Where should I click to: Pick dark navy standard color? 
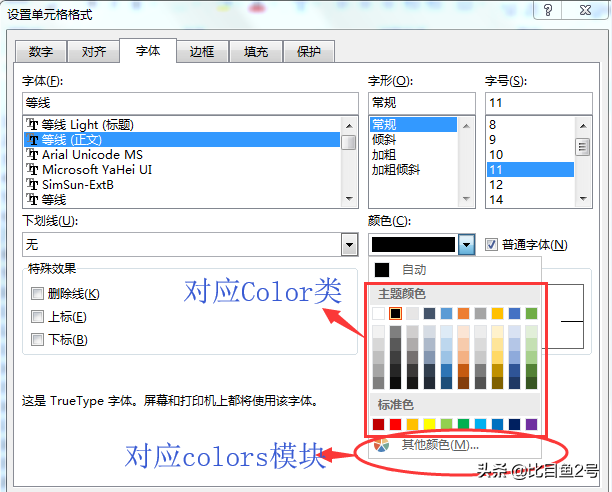(514, 424)
